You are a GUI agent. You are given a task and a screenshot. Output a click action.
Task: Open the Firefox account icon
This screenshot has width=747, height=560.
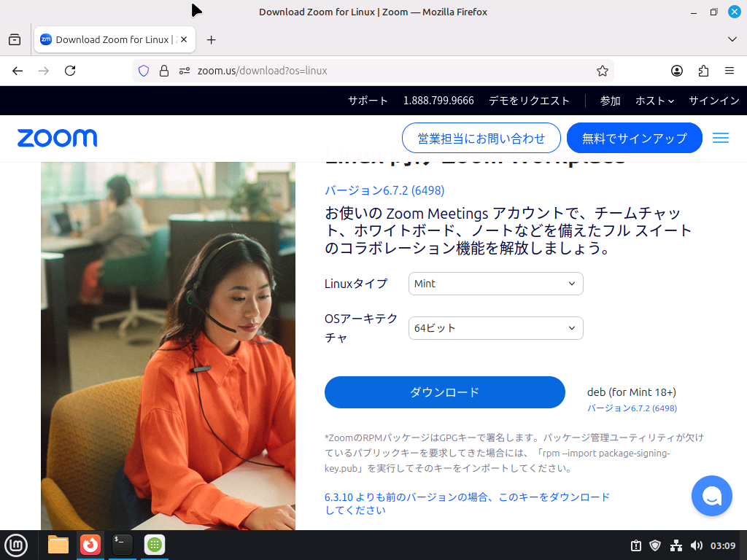click(x=677, y=71)
